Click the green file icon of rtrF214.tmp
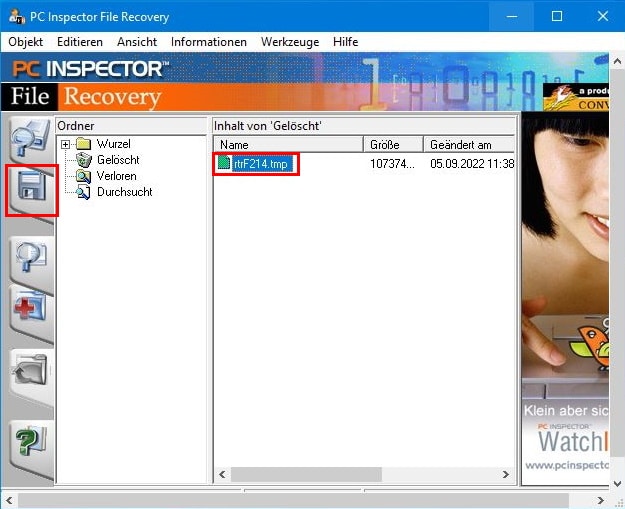 click(x=224, y=163)
